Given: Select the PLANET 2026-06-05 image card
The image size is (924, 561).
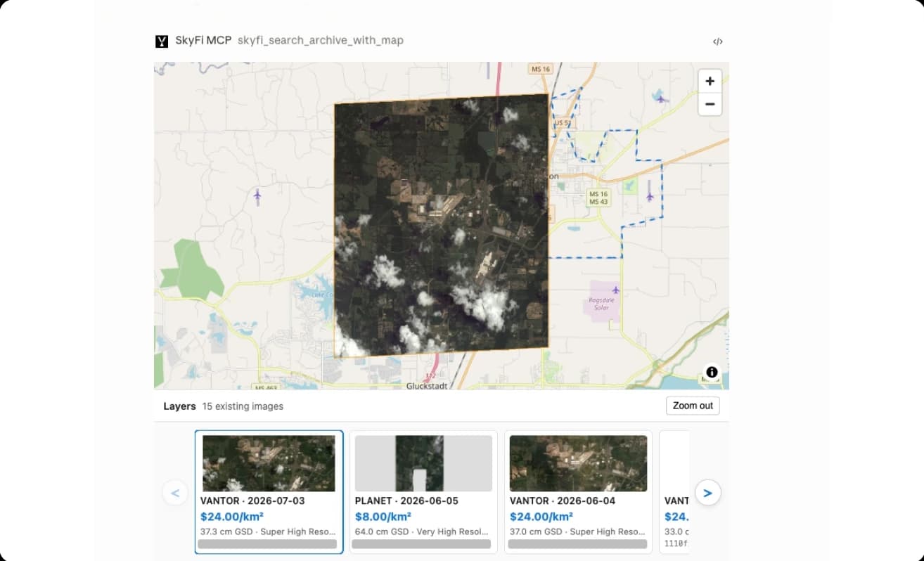Looking at the screenshot, I should pyautogui.click(x=423, y=492).
